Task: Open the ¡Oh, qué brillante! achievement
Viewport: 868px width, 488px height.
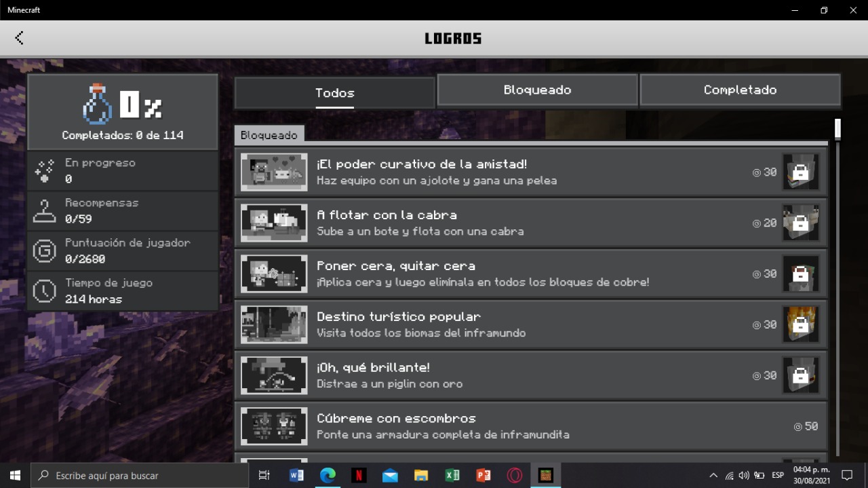Action: pyautogui.click(x=531, y=376)
